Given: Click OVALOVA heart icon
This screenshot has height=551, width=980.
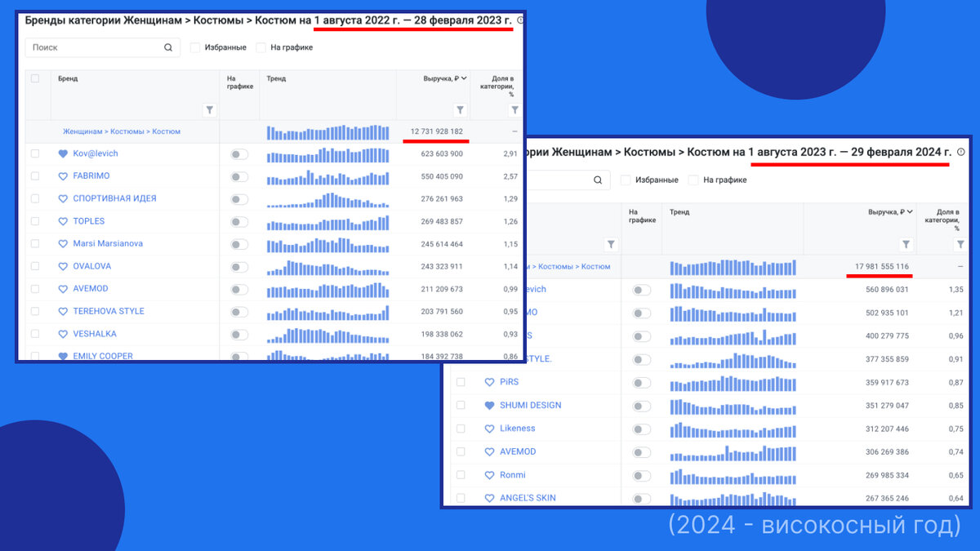Looking at the screenshot, I should point(63,266).
